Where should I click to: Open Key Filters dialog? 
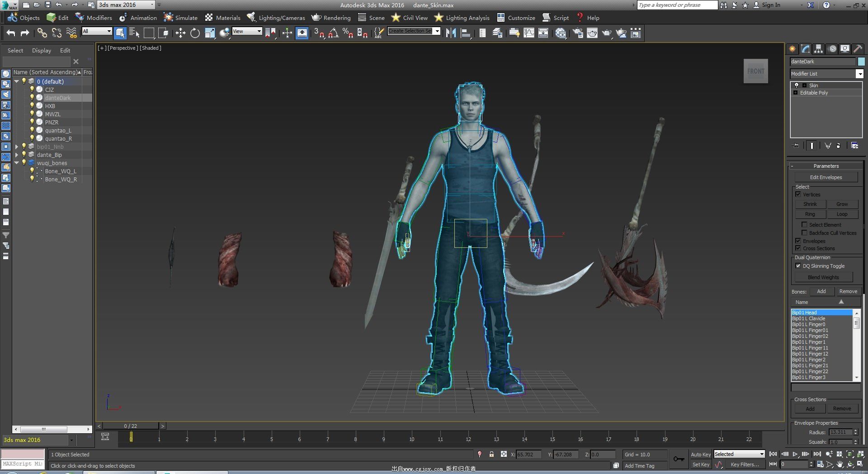(745, 464)
